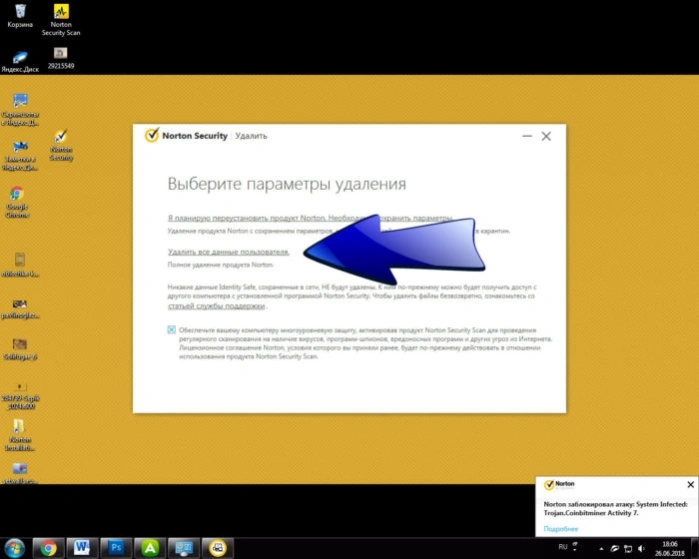Click the 'Полное удаление продукта Norton.' text

pyautogui.click(x=221, y=265)
